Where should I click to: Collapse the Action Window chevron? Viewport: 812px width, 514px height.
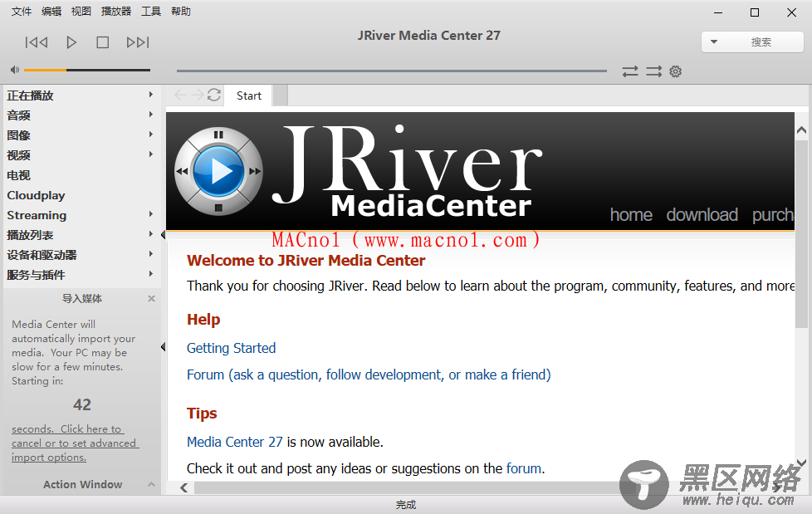(x=151, y=484)
